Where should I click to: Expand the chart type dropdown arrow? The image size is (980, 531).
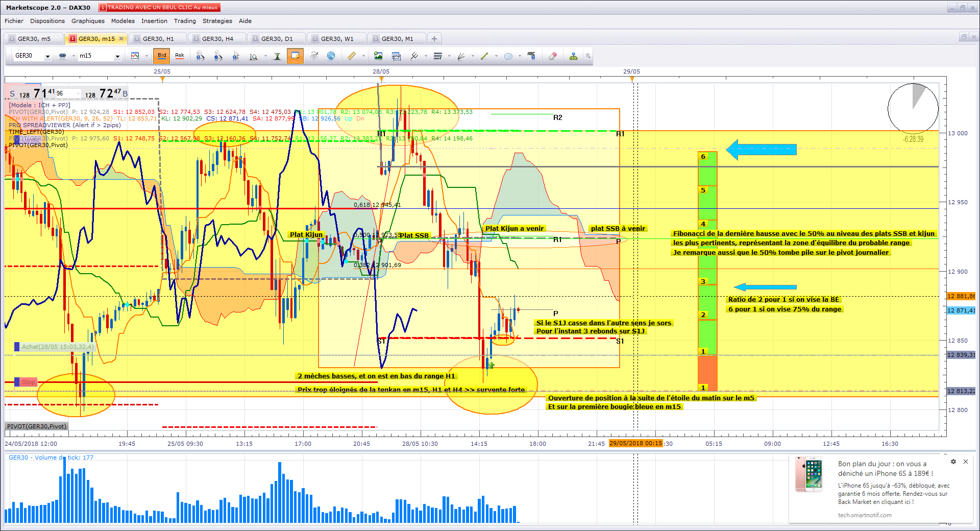click(146, 56)
